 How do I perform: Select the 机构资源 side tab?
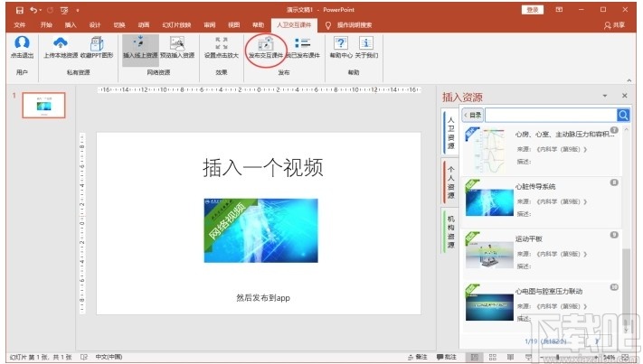pos(450,231)
